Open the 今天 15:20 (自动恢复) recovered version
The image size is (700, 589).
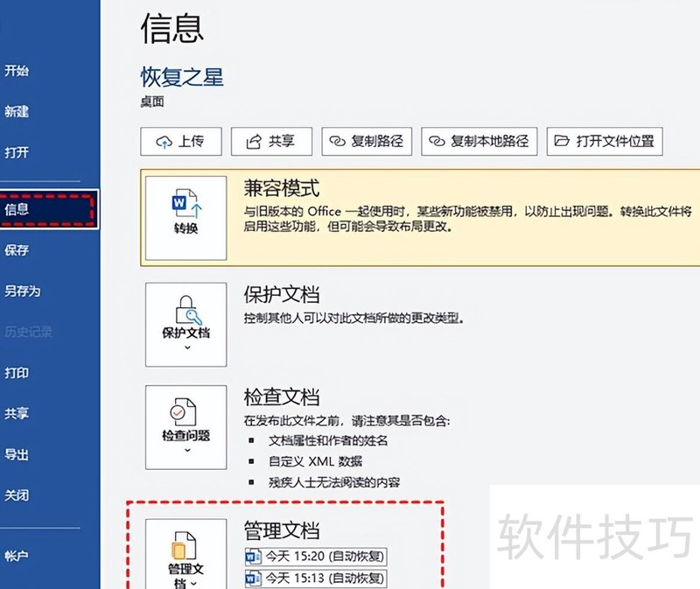pyautogui.click(x=324, y=555)
